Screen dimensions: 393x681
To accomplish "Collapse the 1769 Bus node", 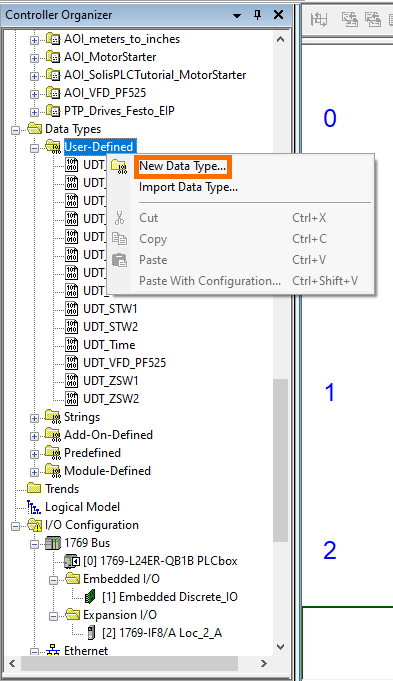I will click(x=34, y=544).
